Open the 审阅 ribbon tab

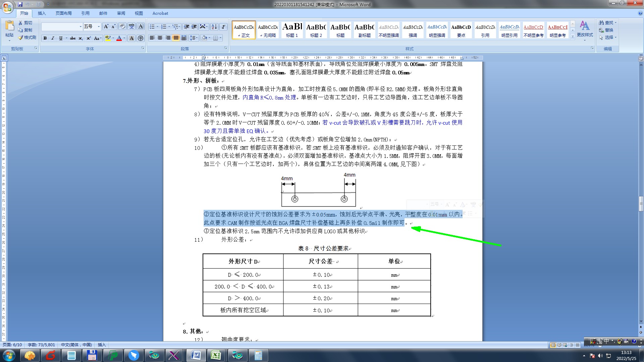point(121,13)
